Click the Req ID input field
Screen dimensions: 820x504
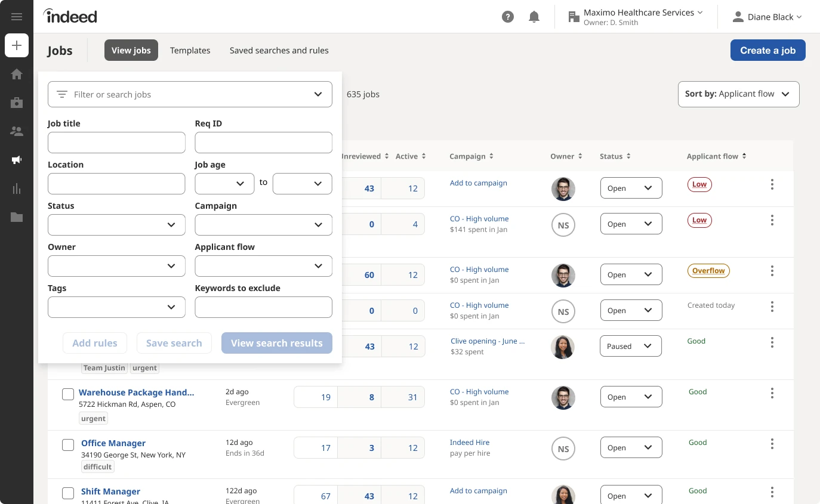pos(263,143)
